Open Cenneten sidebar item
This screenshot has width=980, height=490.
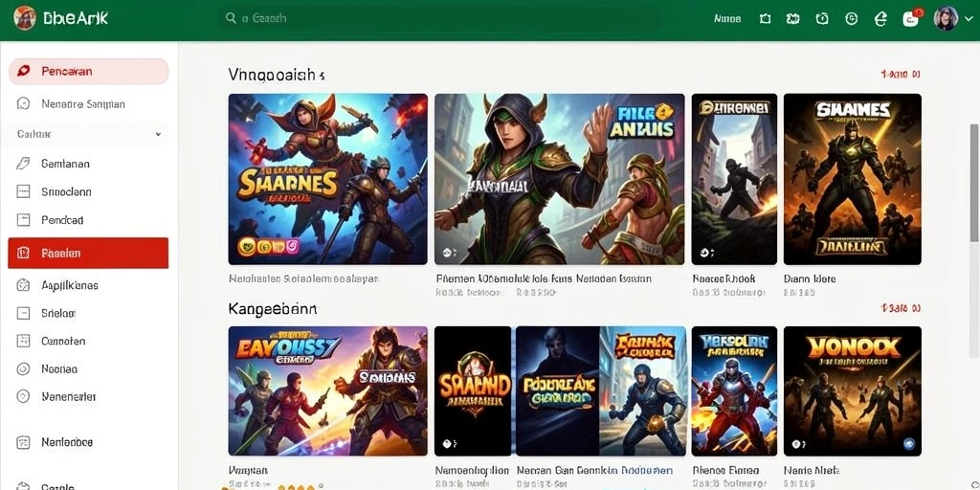pos(63,342)
